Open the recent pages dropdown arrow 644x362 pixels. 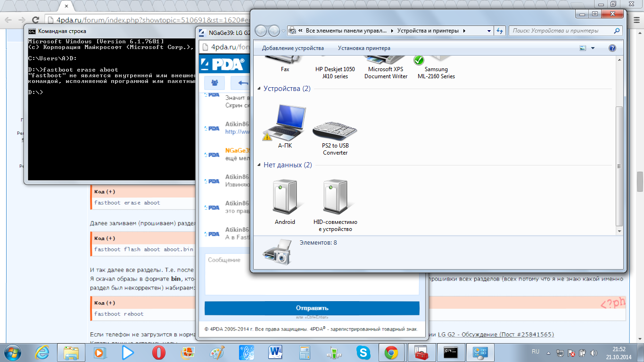[283, 31]
